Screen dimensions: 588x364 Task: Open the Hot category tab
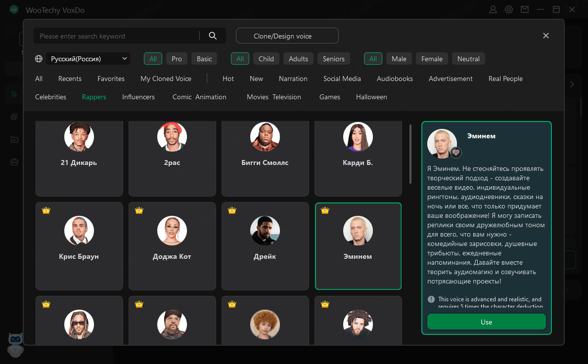(228, 79)
